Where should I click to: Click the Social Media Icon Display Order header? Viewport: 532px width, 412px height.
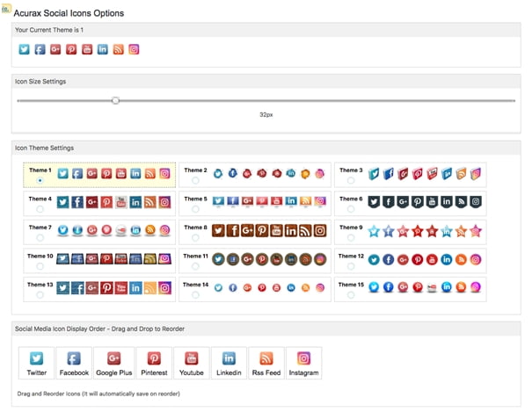(266, 329)
